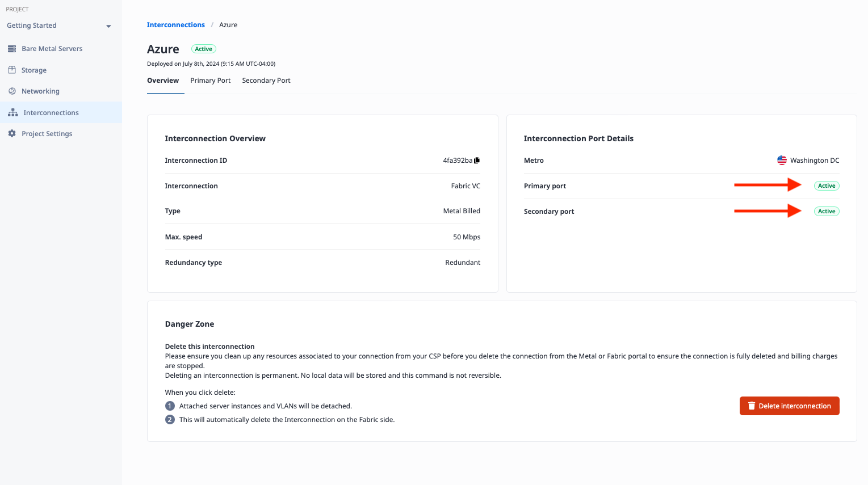Screen dimensions: 868x485
Task: Click the Project Settings gear icon
Action: coord(12,133)
